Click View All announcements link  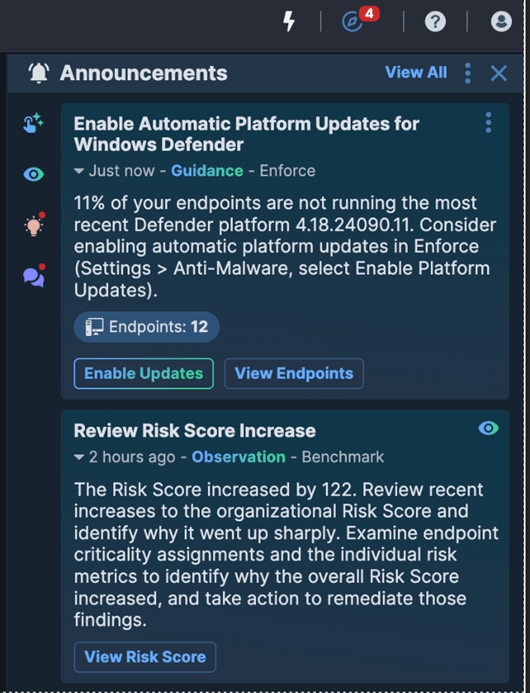click(x=416, y=72)
